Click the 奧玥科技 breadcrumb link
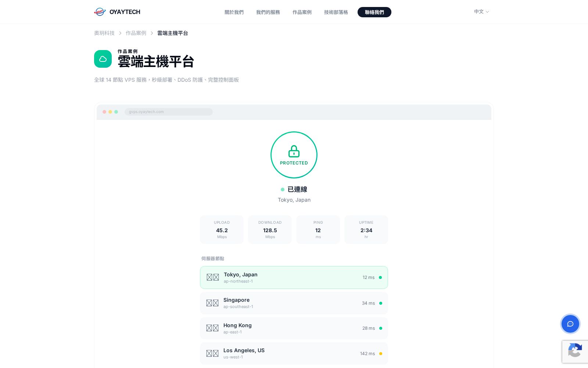The width and height of the screenshot is (588, 368). (x=104, y=33)
